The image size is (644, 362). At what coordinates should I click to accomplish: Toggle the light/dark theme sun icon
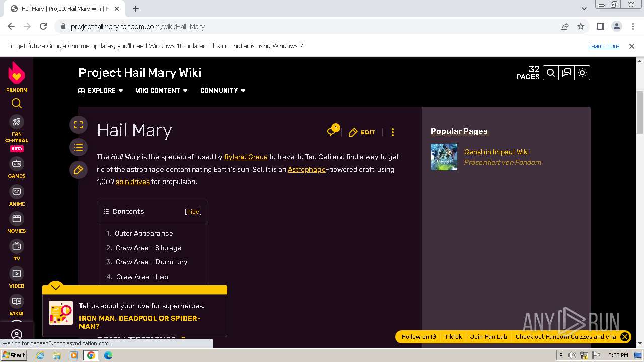pyautogui.click(x=582, y=73)
